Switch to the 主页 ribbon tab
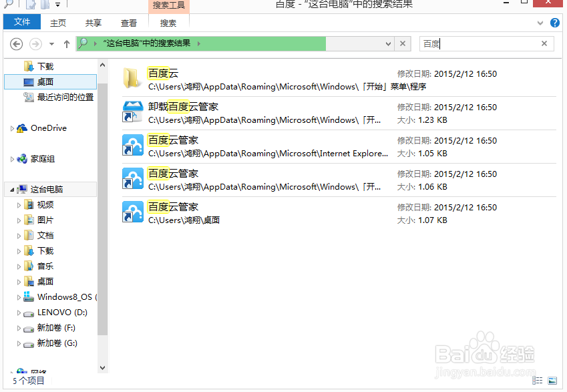This screenshot has width=567, height=392. pos(58,23)
